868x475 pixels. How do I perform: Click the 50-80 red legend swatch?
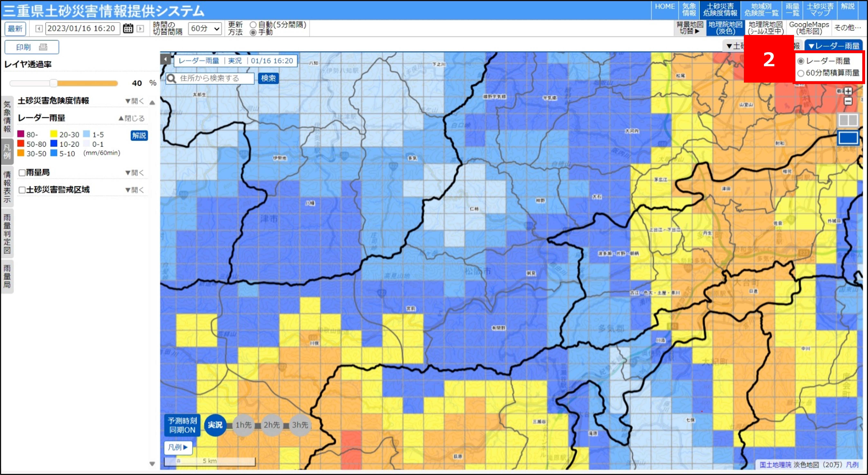pyautogui.click(x=21, y=144)
